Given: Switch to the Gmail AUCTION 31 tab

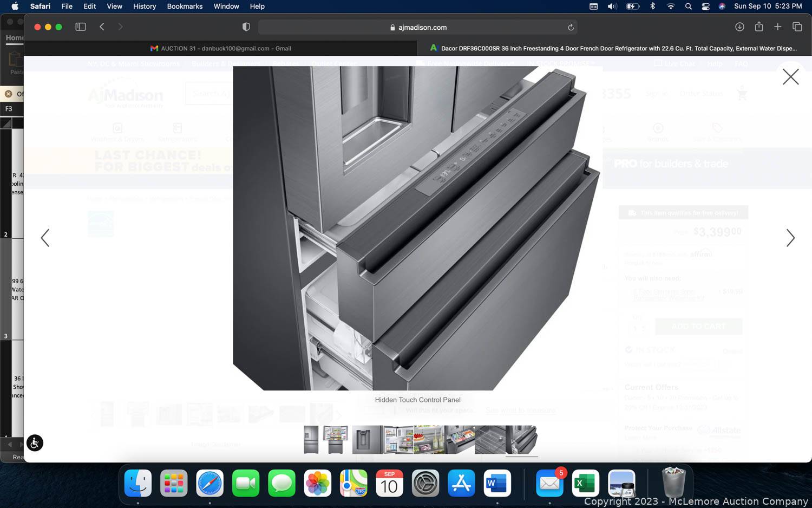Looking at the screenshot, I should point(221,48).
